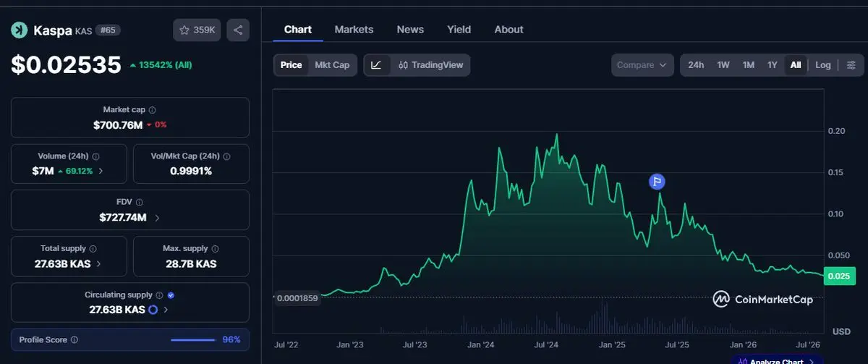
Task: Click the Volume (24h) info icon
Action: tap(96, 156)
